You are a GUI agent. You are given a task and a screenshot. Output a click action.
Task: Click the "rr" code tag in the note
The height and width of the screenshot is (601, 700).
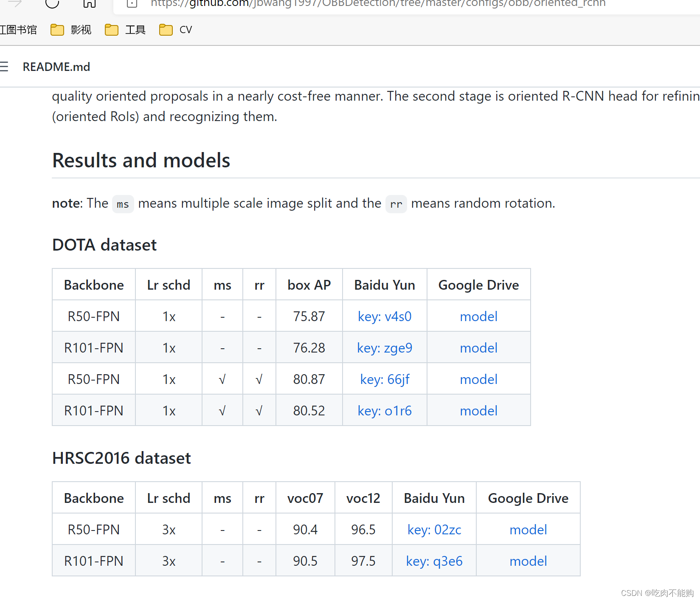coord(396,204)
